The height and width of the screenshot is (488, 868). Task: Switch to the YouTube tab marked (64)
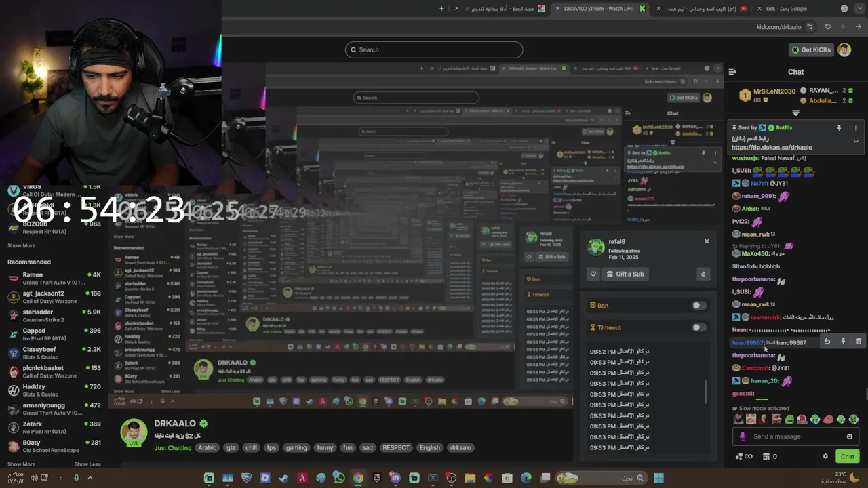click(701, 9)
